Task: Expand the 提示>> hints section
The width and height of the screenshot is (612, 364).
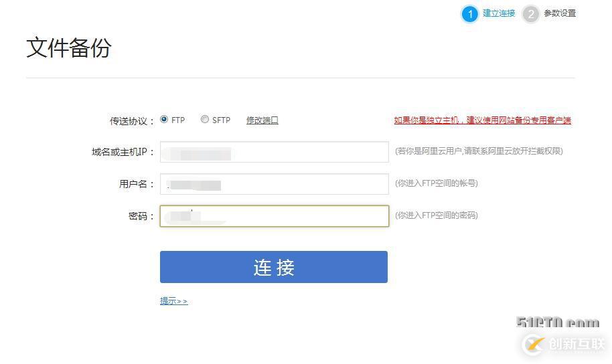Action: click(173, 301)
